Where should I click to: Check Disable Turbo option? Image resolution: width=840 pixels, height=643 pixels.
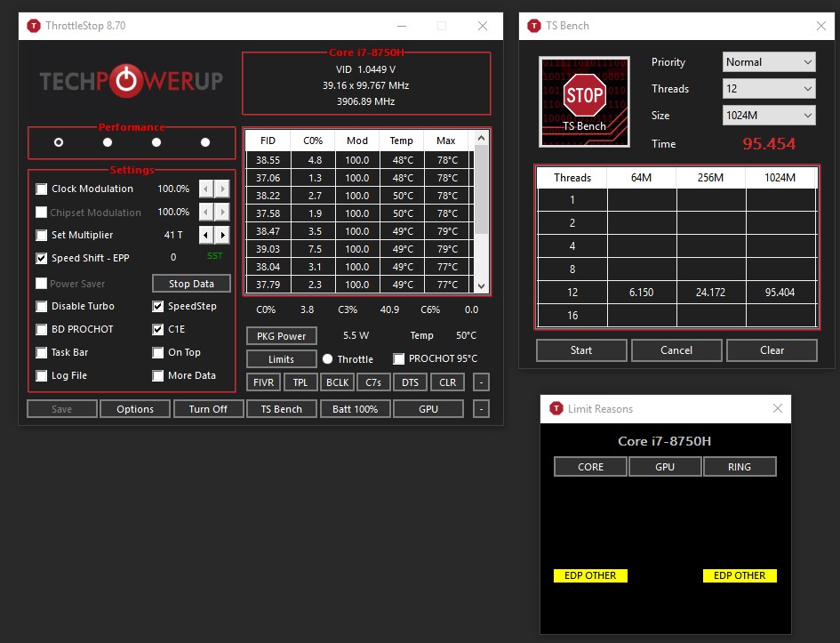pyautogui.click(x=41, y=307)
